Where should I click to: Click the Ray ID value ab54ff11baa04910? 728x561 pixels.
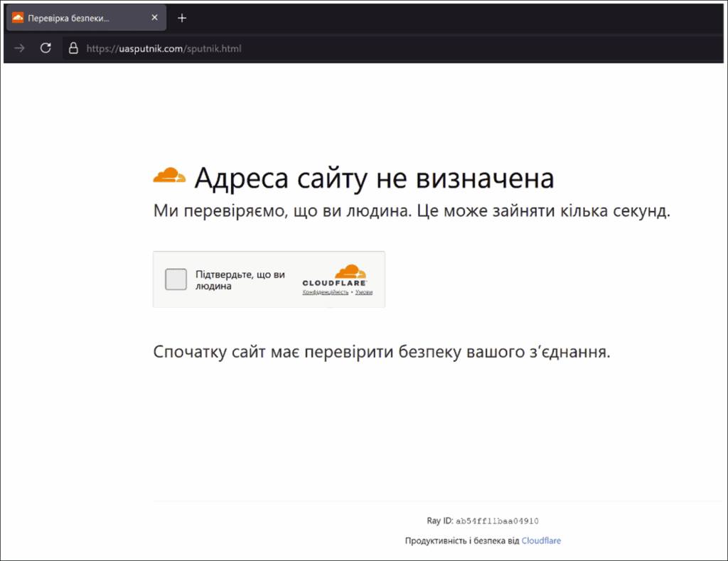497,521
